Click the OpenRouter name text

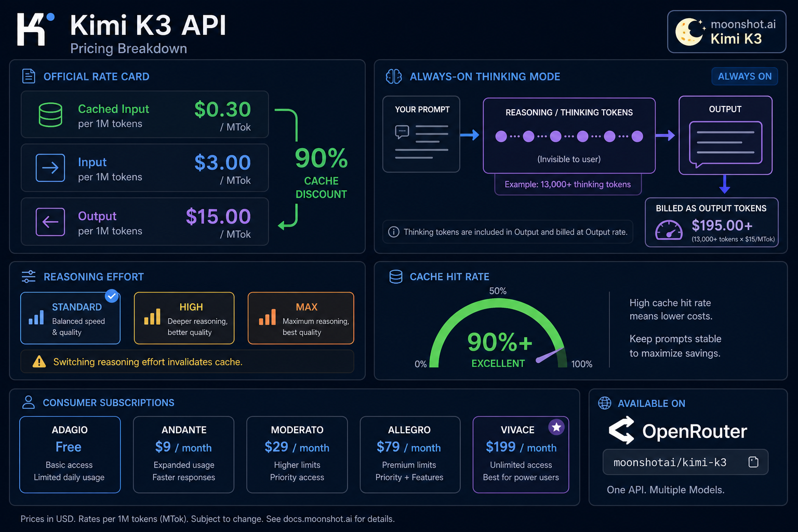(695, 431)
